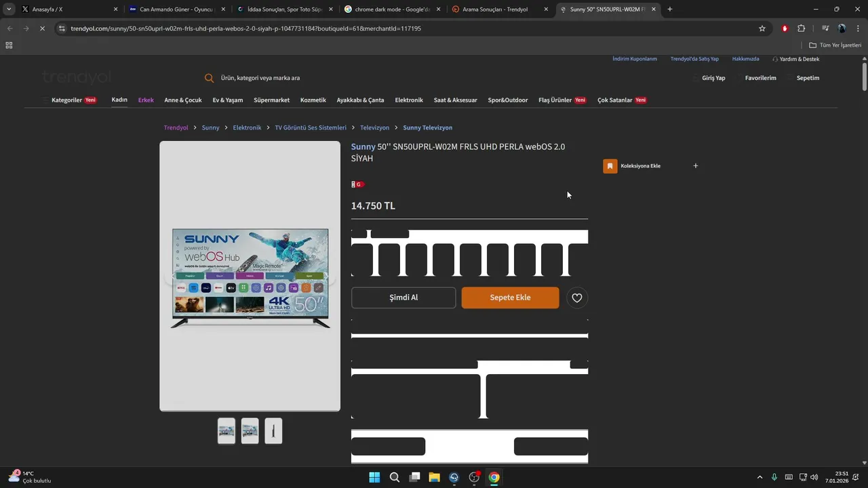The height and width of the screenshot is (488, 868).
Task: Open Chrome profile avatar
Action: [x=842, y=28]
